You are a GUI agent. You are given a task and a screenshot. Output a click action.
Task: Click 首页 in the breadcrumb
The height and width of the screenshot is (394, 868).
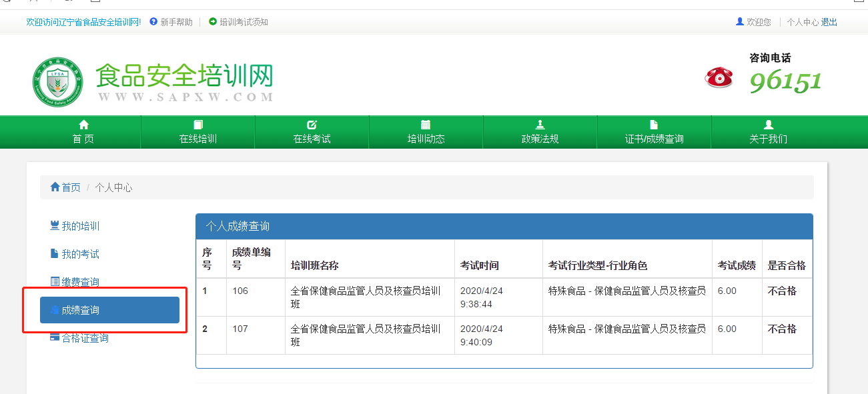point(71,187)
